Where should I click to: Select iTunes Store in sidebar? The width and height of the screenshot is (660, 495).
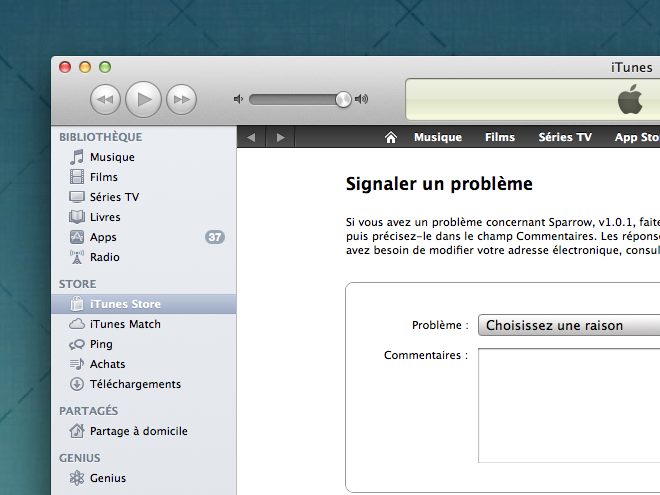click(x=143, y=304)
